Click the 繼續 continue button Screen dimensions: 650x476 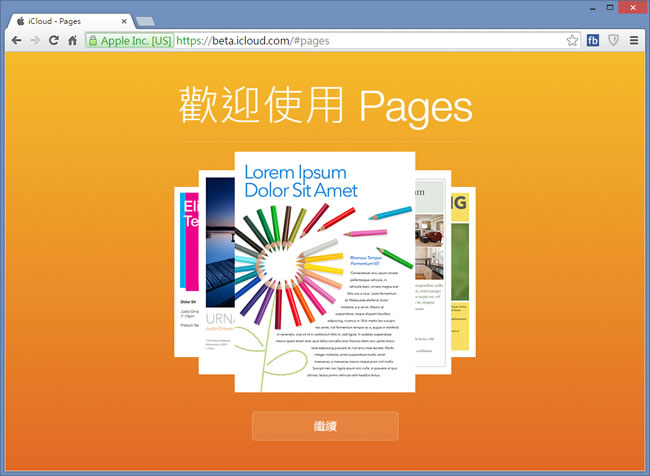pos(325,426)
